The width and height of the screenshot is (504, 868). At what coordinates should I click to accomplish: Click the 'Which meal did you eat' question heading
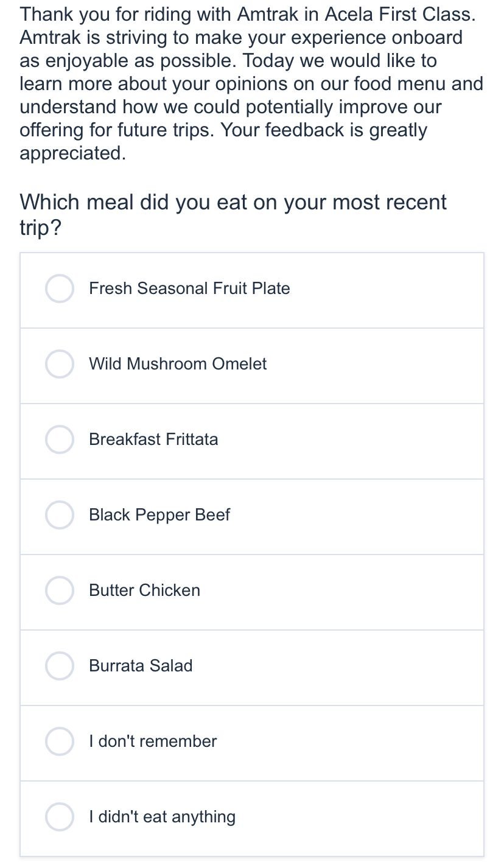point(233,214)
